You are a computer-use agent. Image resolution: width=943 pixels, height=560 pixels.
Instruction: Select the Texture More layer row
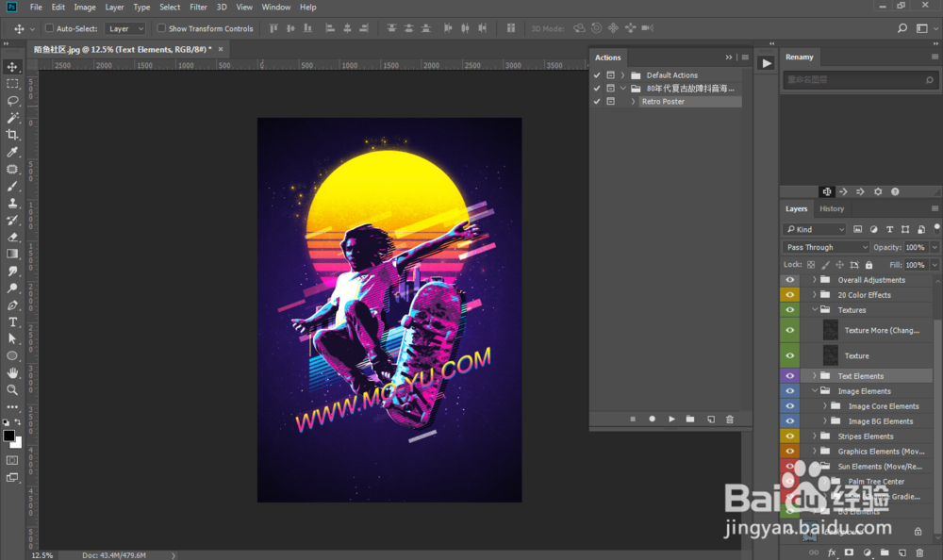click(x=867, y=330)
